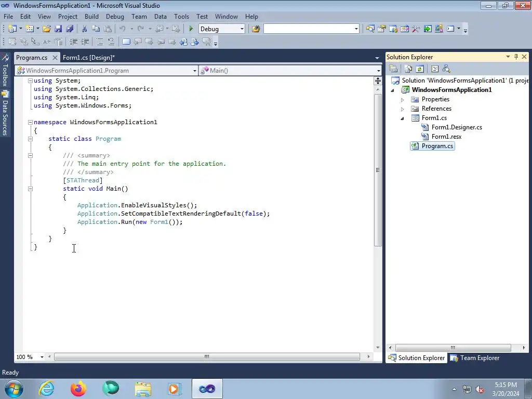Select Form1.resx in Solution Explorer

pyautogui.click(x=446, y=137)
